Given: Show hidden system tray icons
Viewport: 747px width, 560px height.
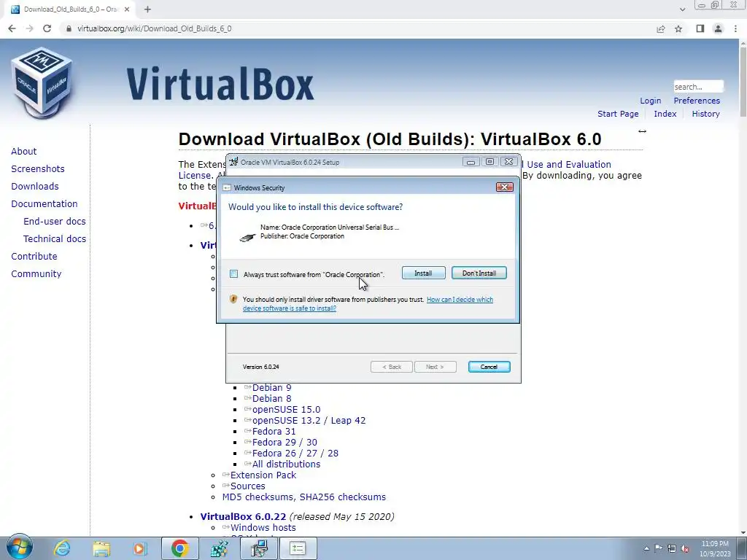Looking at the screenshot, I should 646,548.
